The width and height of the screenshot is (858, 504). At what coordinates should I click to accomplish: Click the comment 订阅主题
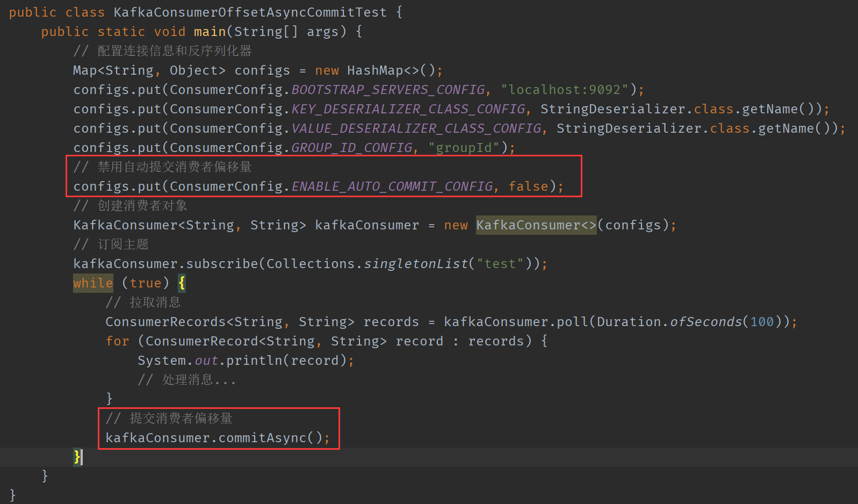pyautogui.click(x=111, y=244)
